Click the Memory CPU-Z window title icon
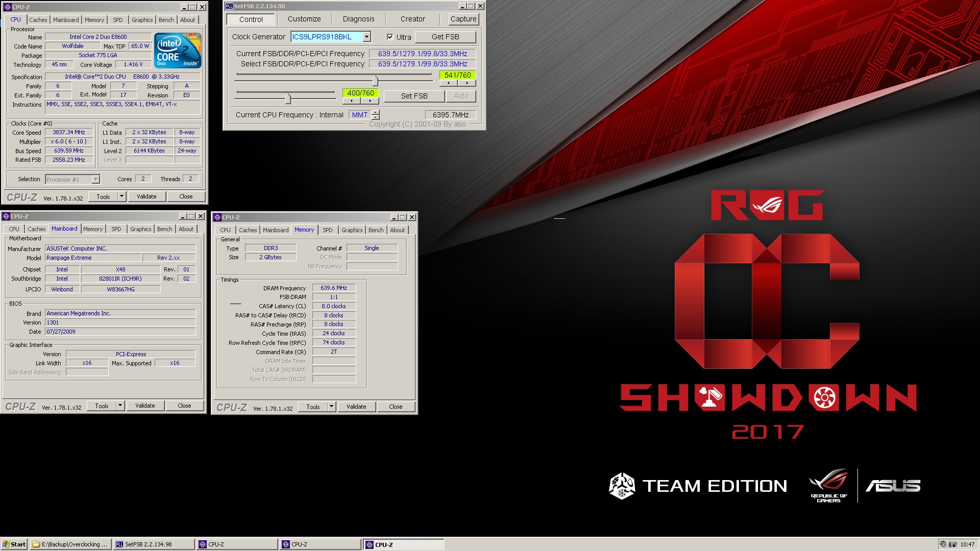Screen dimensions: 980x551 pyautogui.click(x=217, y=217)
